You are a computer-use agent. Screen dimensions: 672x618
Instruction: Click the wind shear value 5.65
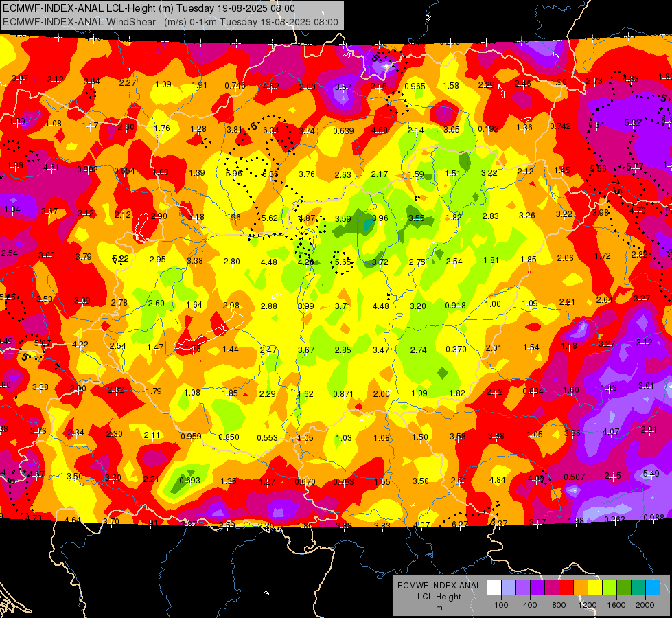343,261
